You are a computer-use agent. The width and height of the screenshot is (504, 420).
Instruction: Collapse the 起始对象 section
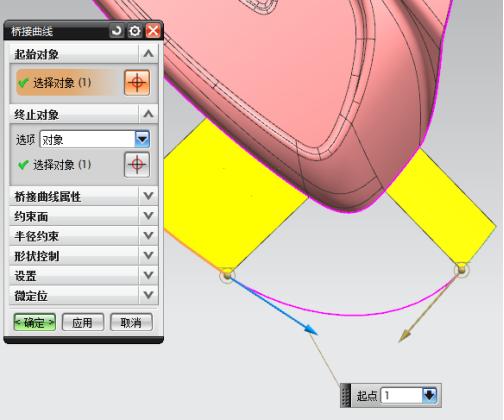click(x=148, y=54)
